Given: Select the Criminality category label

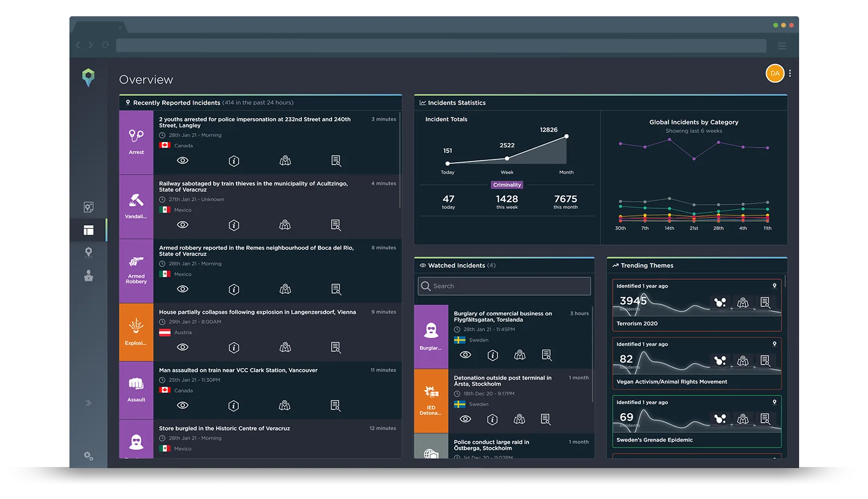Looking at the screenshot, I should [507, 185].
